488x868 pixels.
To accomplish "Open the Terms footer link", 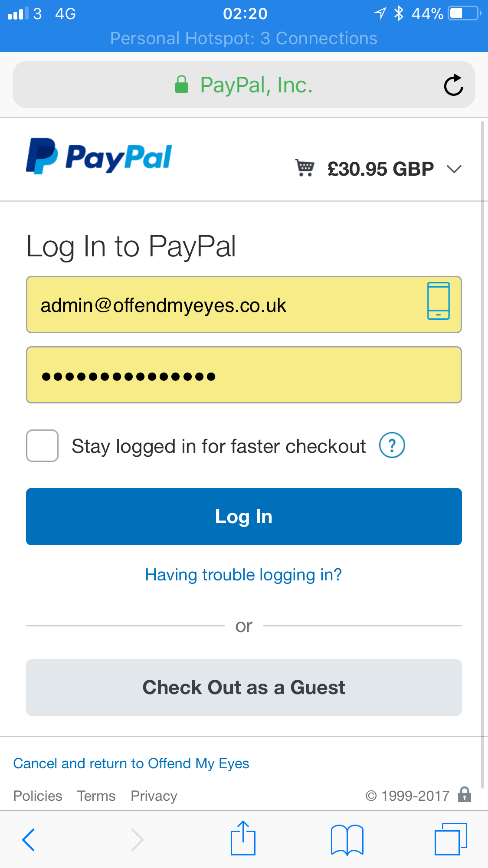I will [x=96, y=796].
